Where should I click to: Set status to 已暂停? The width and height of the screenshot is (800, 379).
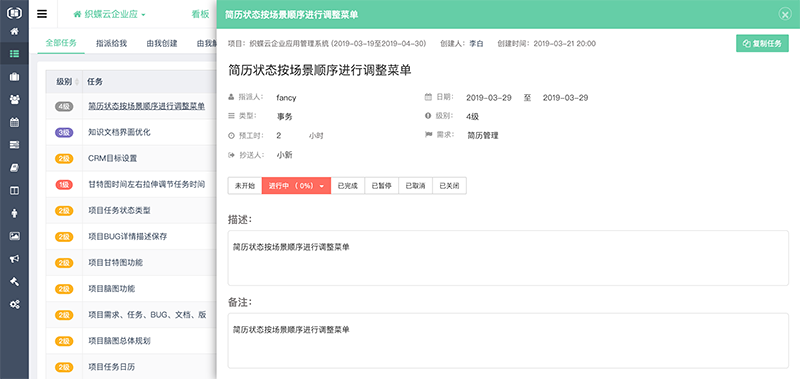[382, 186]
